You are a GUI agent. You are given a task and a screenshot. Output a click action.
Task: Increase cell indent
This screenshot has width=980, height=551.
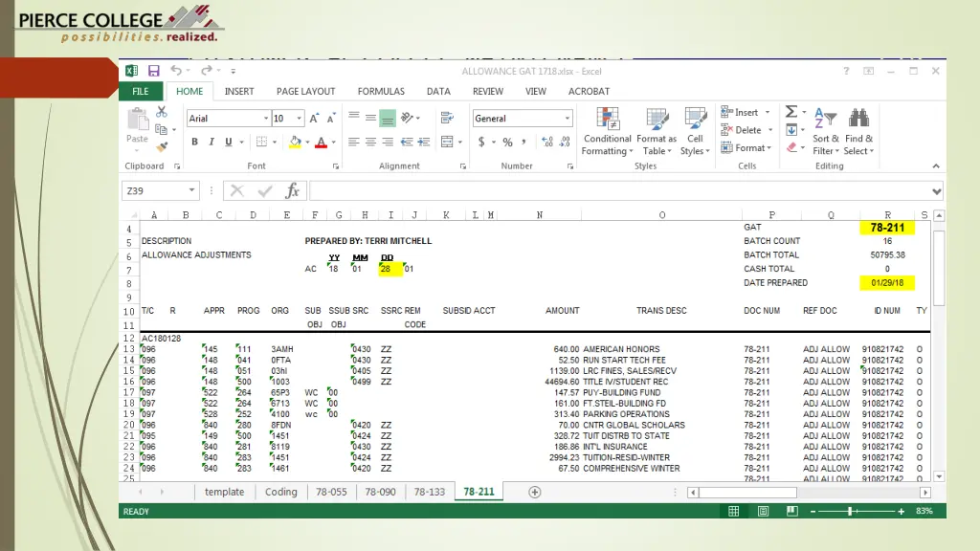[424, 142]
